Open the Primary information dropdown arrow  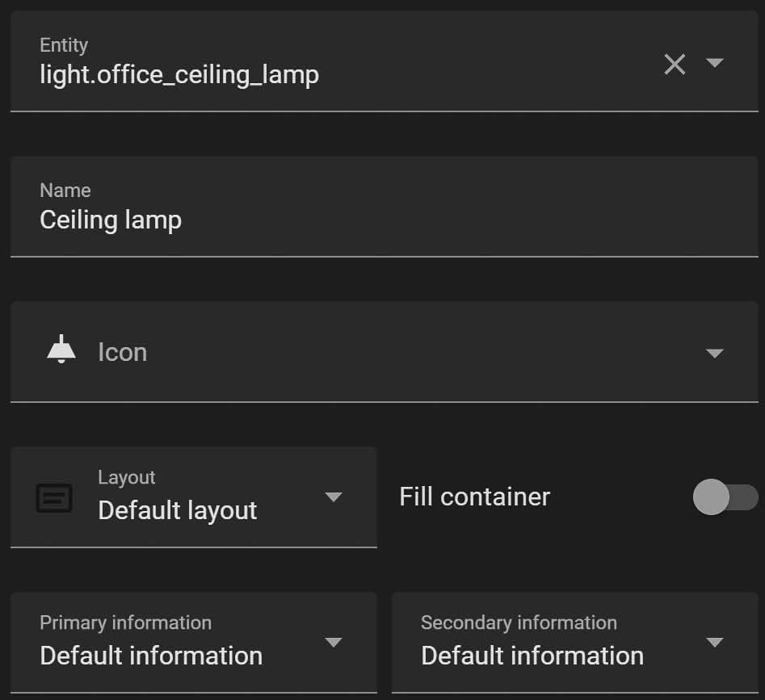click(x=334, y=642)
